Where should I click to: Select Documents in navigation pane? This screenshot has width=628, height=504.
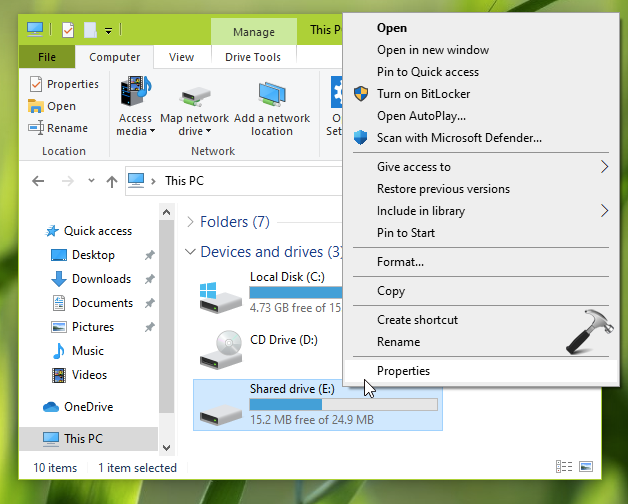coord(92,303)
